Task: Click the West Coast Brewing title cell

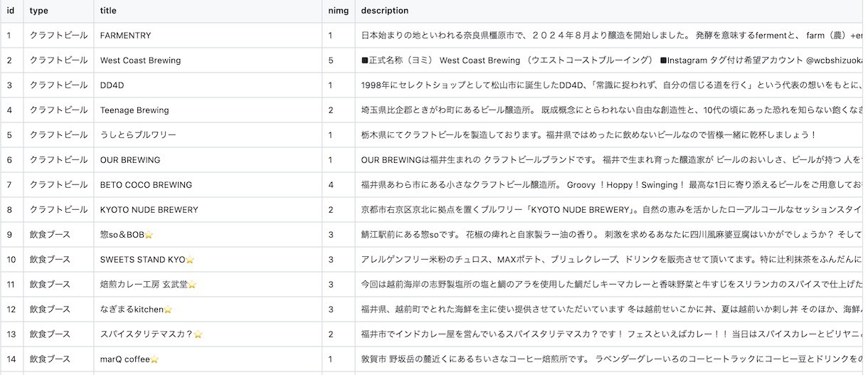Action: click(x=140, y=60)
